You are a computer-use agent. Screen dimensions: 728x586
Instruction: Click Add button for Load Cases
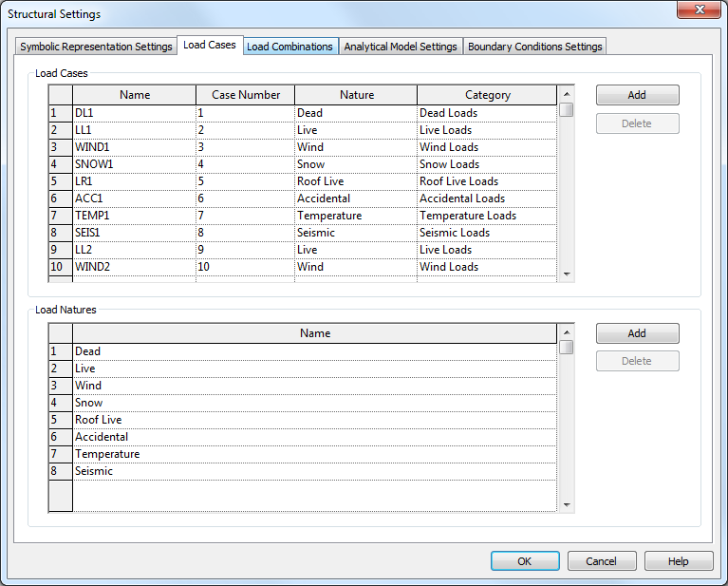click(x=637, y=95)
